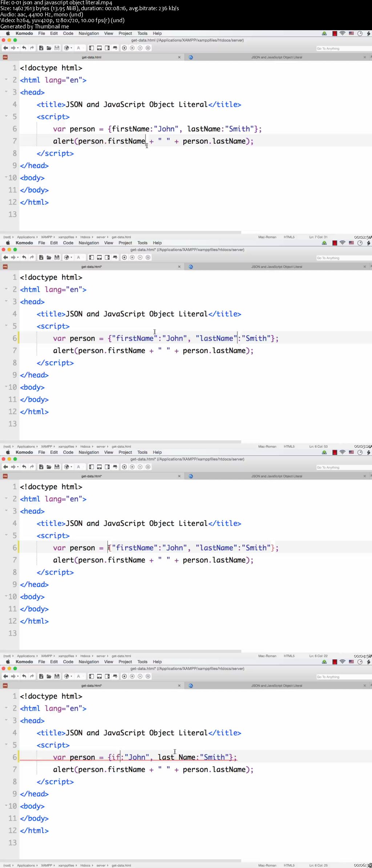The image size is (372, 868).
Task: Click the 'xamppfiles' breadcrumb below the second frame
Action: 66,447
